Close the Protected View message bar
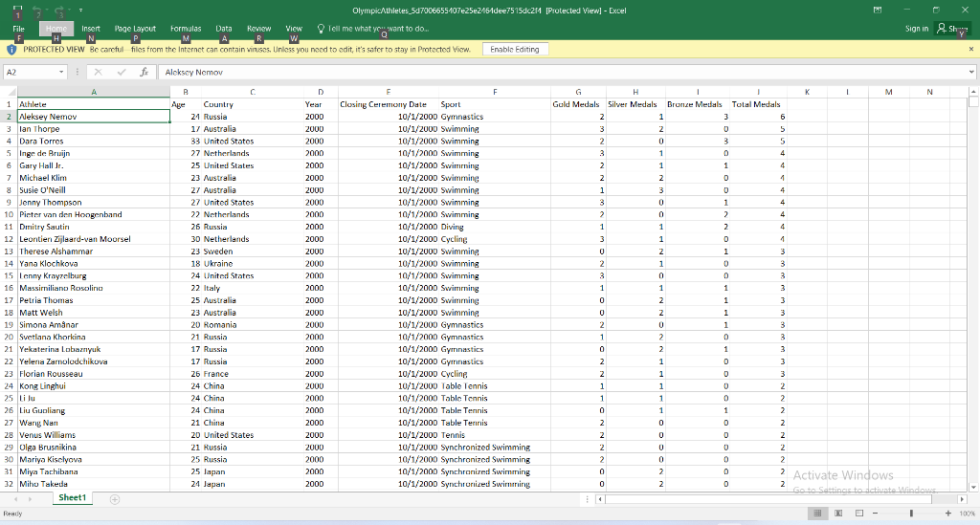Viewport: 980px width, 525px height. [x=971, y=50]
